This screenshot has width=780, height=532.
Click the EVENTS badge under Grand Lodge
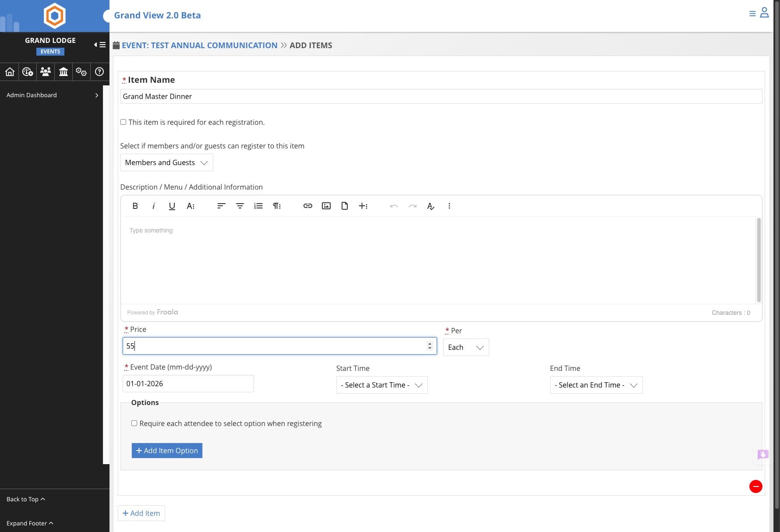pyautogui.click(x=50, y=52)
